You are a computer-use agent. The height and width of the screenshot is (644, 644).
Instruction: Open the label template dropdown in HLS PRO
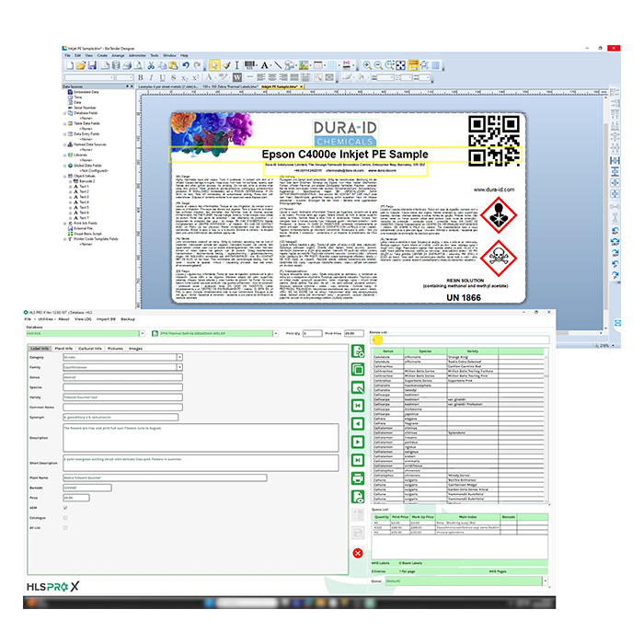[276, 333]
